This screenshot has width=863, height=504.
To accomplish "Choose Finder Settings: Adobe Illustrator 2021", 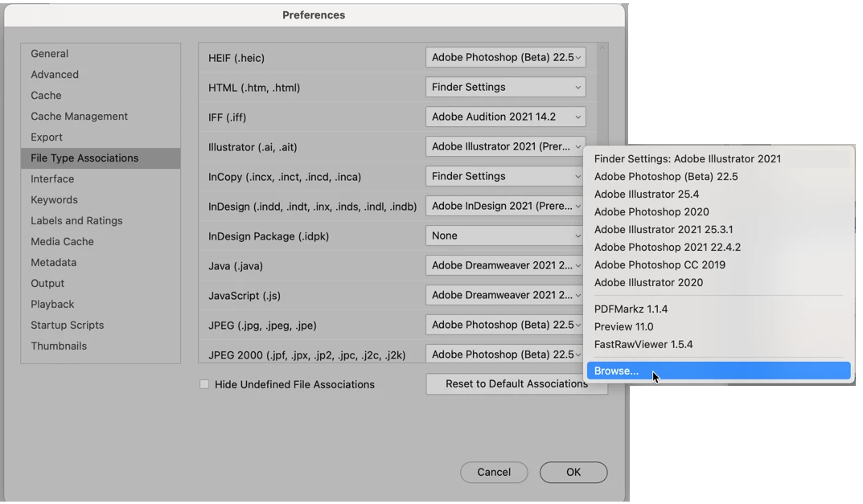I will (x=718, y=159).
